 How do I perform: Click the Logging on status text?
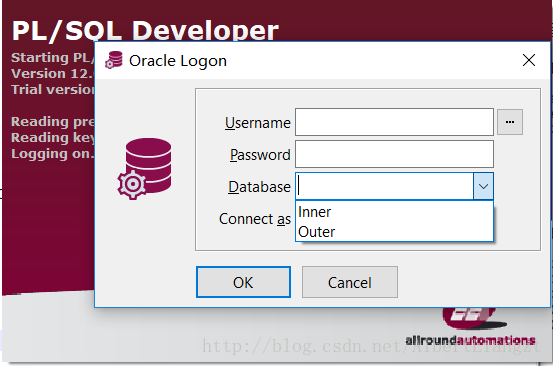pyautogui.click(x=53, y=154)
